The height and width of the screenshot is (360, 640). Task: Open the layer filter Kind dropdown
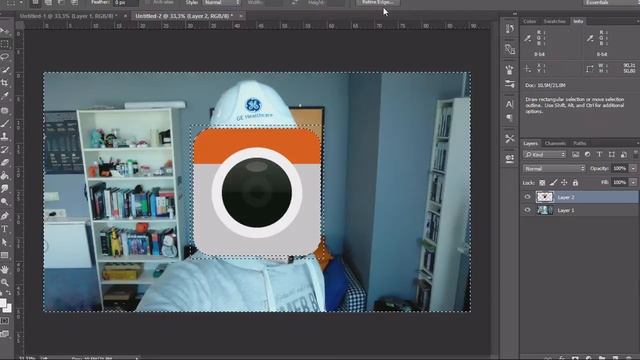pos(544,154)
